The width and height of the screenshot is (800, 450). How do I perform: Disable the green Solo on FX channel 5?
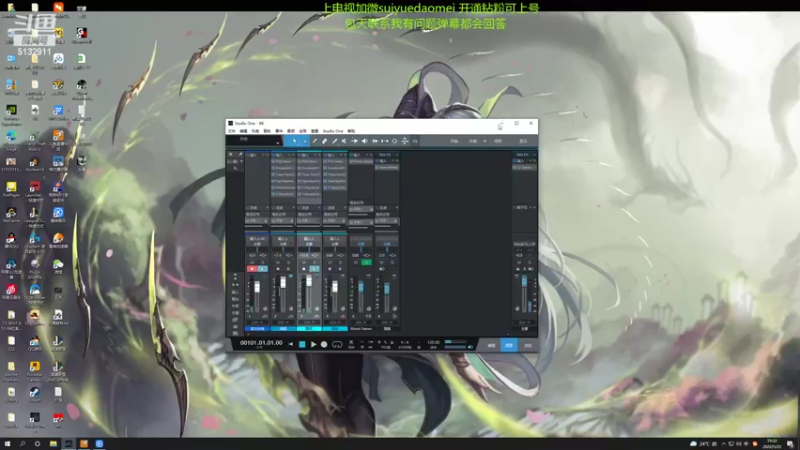click(x=366, y=262)
